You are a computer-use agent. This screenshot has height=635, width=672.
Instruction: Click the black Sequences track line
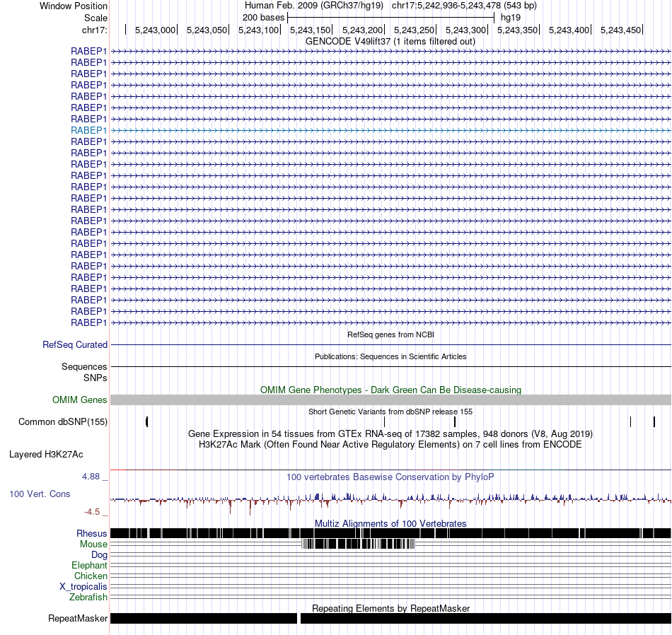(x=391, y=367)
